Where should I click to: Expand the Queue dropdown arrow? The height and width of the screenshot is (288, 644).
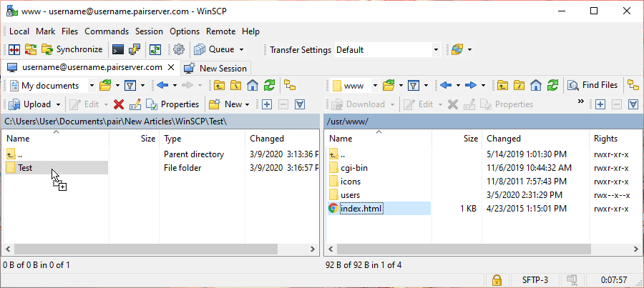(x=241, y=50)
